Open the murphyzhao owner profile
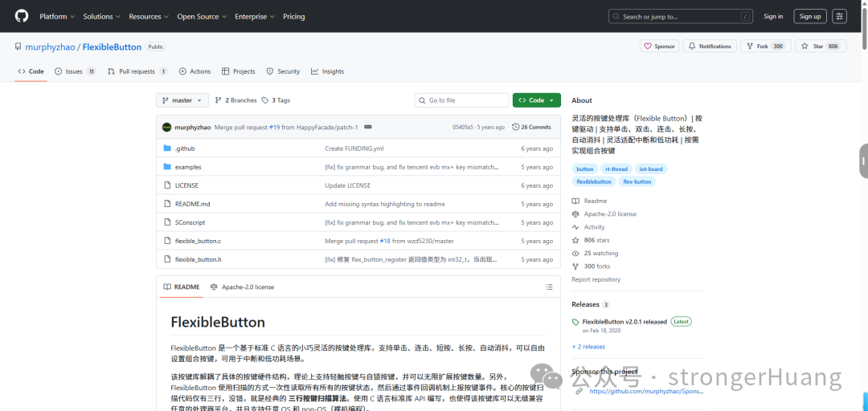Image resolution: width=868 pixels, height=411 pixels. [x=50, y=47]
